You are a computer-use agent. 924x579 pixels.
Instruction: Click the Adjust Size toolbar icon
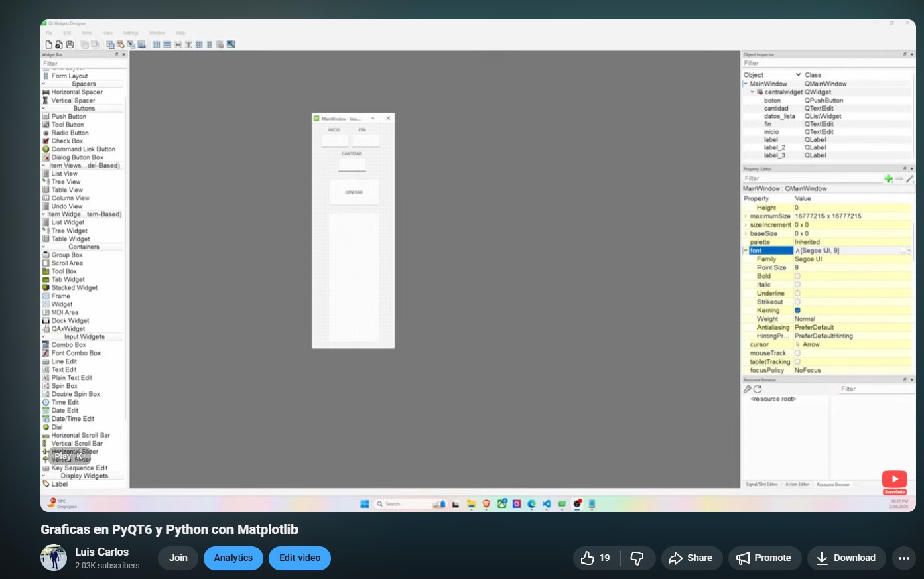[231, 44]
